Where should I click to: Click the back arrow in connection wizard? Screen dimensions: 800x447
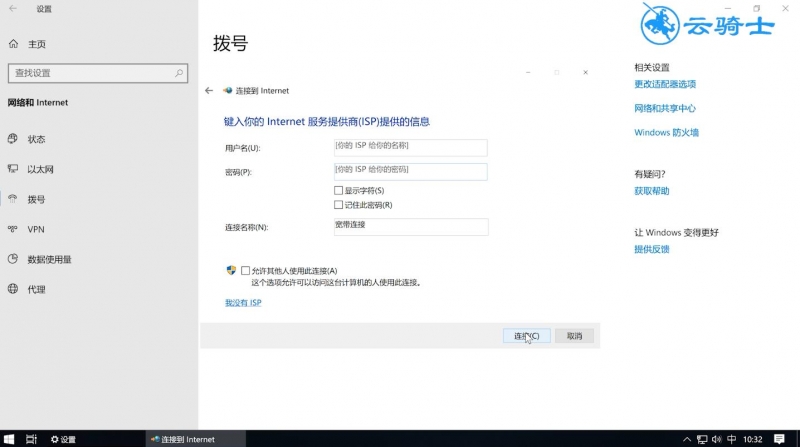coord(209,91)
